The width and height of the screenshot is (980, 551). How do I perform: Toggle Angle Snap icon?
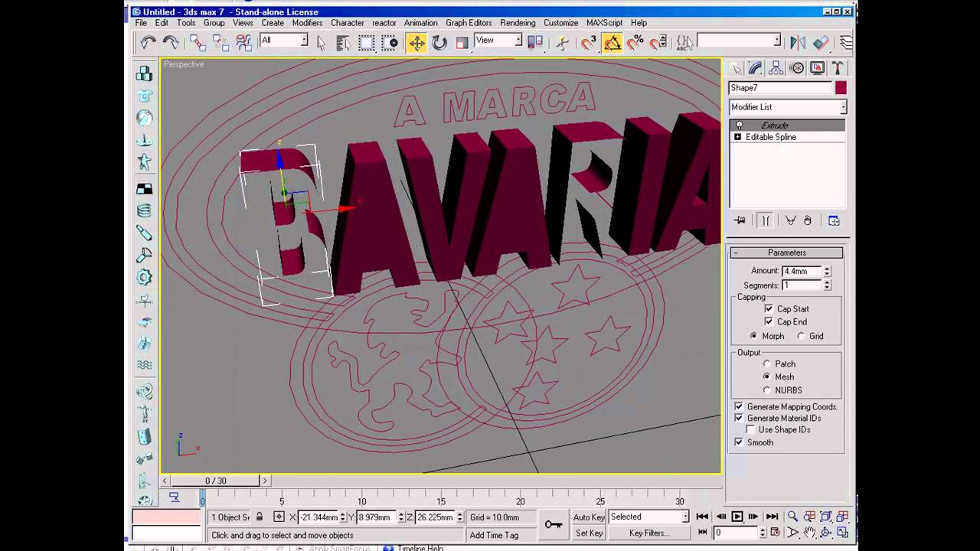(612, 43)
